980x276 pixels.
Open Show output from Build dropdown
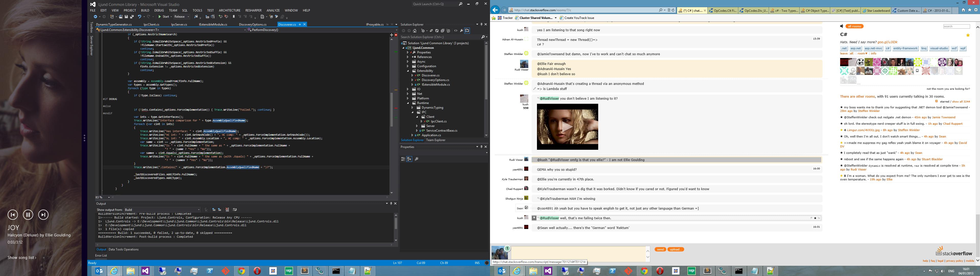click(163, 210)
